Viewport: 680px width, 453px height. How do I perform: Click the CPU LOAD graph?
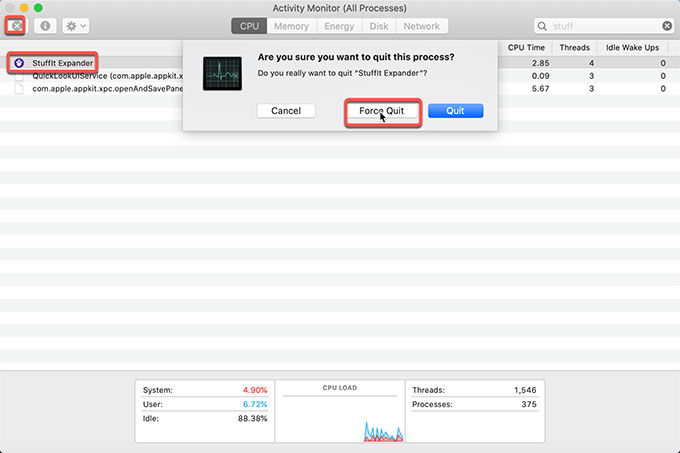(340, 419)
